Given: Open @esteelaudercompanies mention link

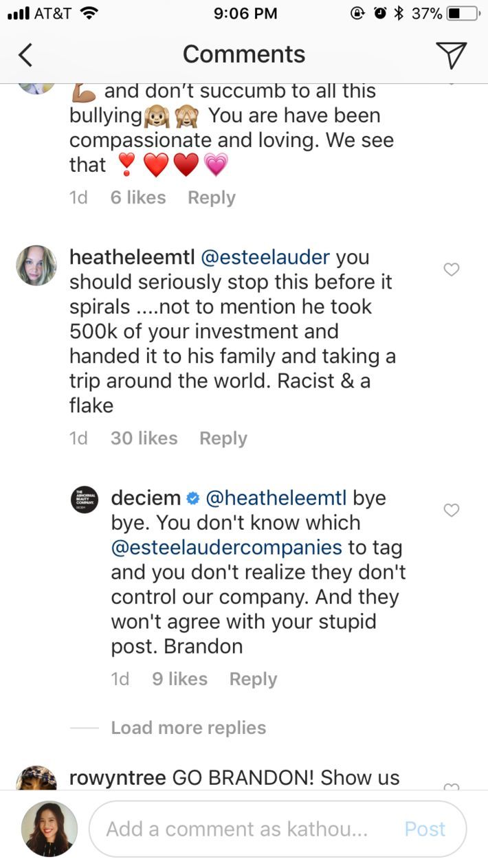Looking at the screenshot, I should [226, 548].
